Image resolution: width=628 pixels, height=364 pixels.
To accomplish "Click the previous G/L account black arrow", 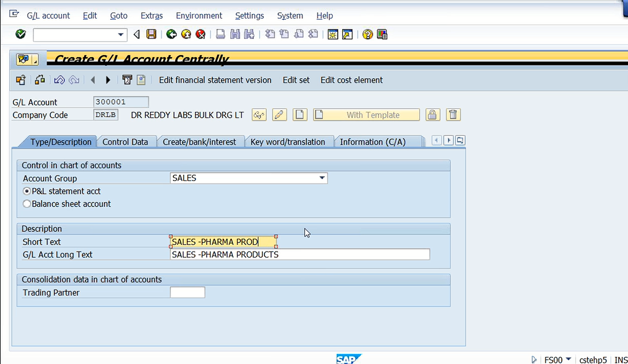I will pos(93,80).
